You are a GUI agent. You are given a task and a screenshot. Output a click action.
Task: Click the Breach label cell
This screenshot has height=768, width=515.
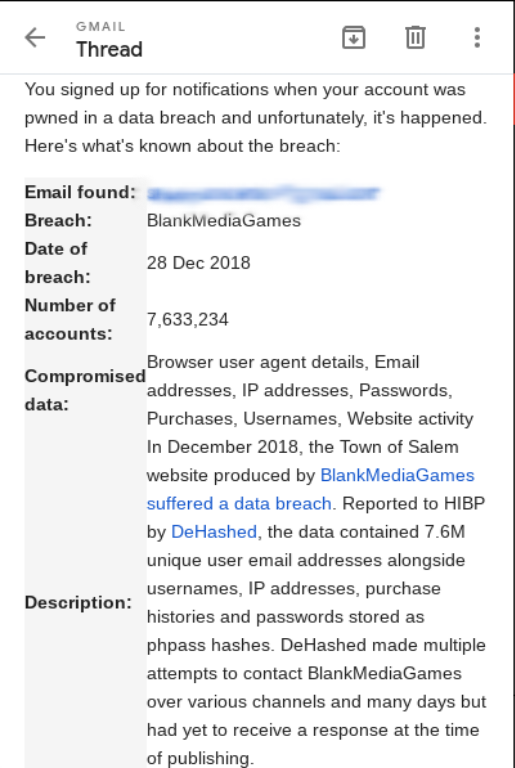pos(58,220)
